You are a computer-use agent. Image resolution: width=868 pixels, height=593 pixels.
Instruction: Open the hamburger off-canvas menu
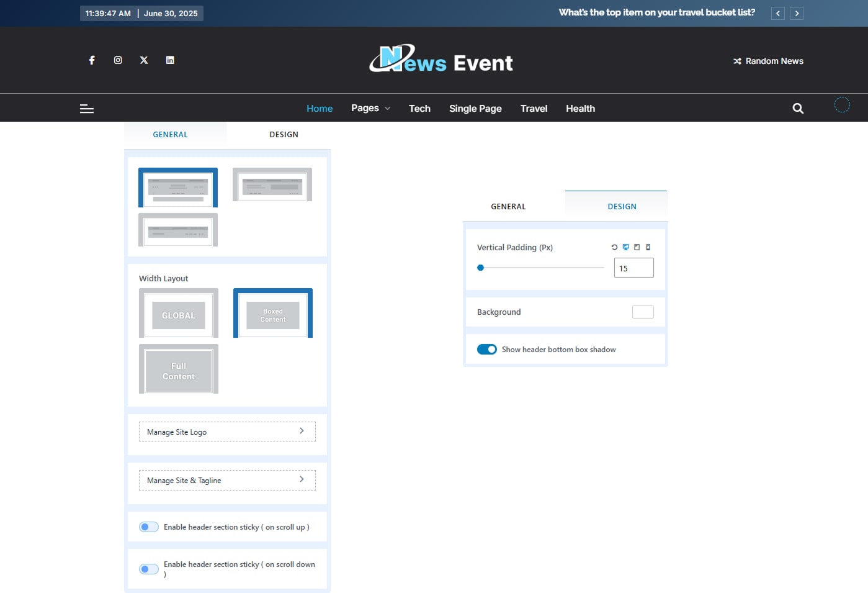(87, 109)
